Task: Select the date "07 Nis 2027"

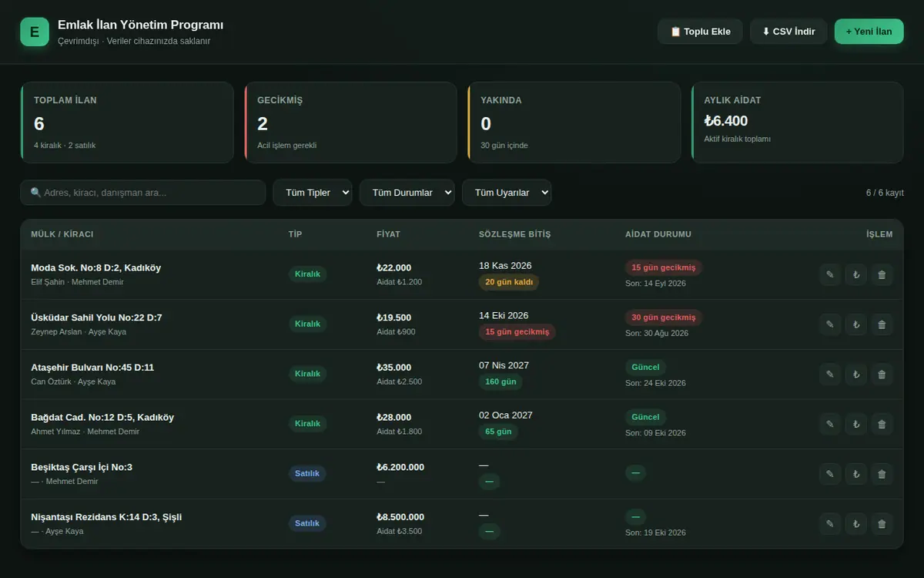Action: (x=504, y=365)
